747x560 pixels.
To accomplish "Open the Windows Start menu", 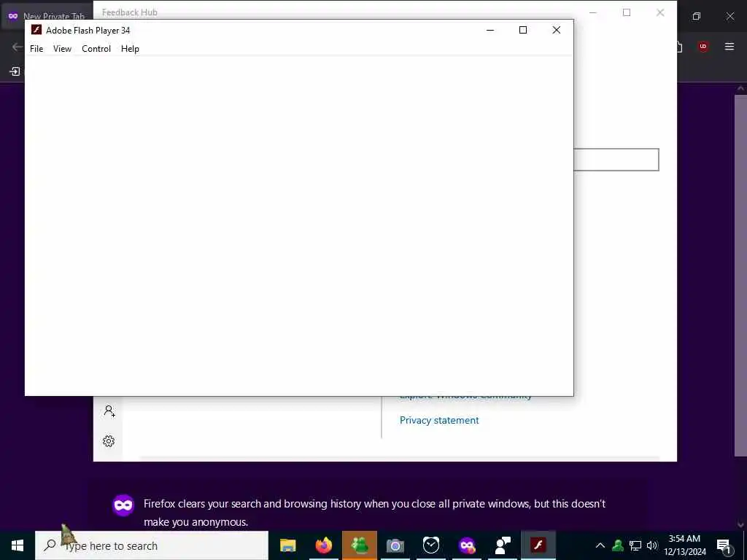I will pyautogui.click(x=18, y=545).
